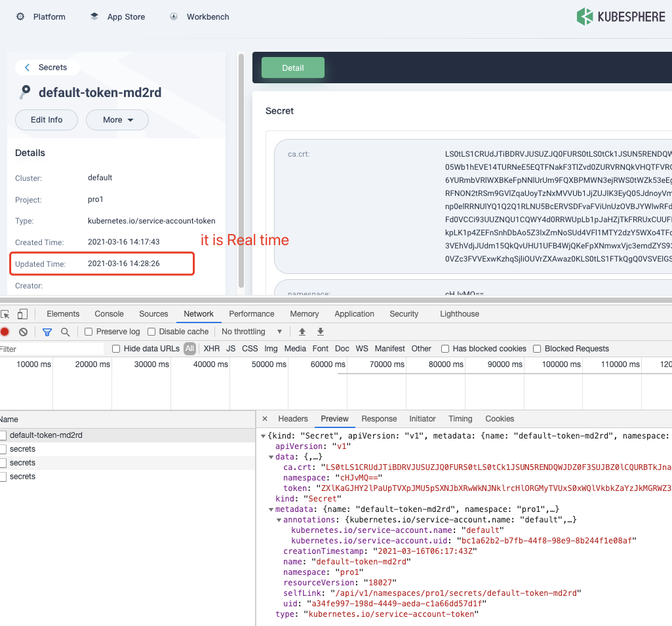Open the Platform gear icon

[x=20, y=16]
